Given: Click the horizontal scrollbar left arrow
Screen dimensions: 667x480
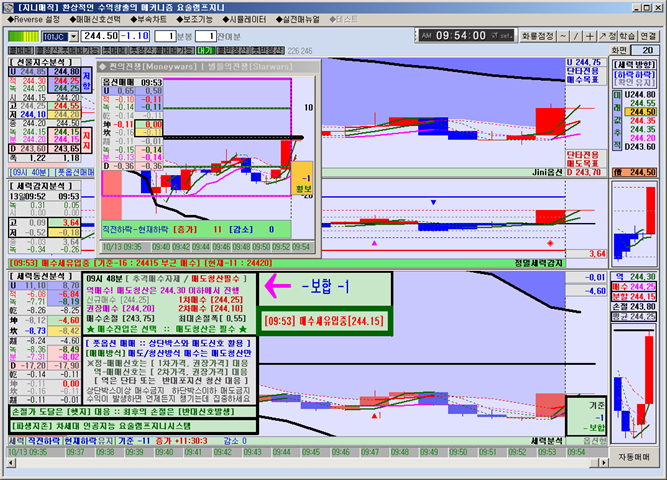Looking at the screenshot, I should point(11,463).
